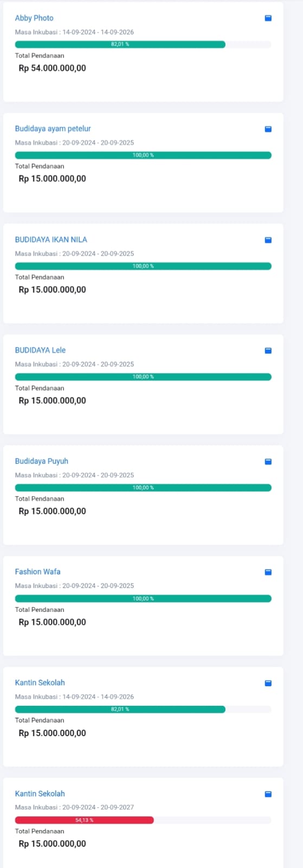Click blue icon on Budidaya Puyuh card
This screenshot has width=303, height=868.
point(268,462)
